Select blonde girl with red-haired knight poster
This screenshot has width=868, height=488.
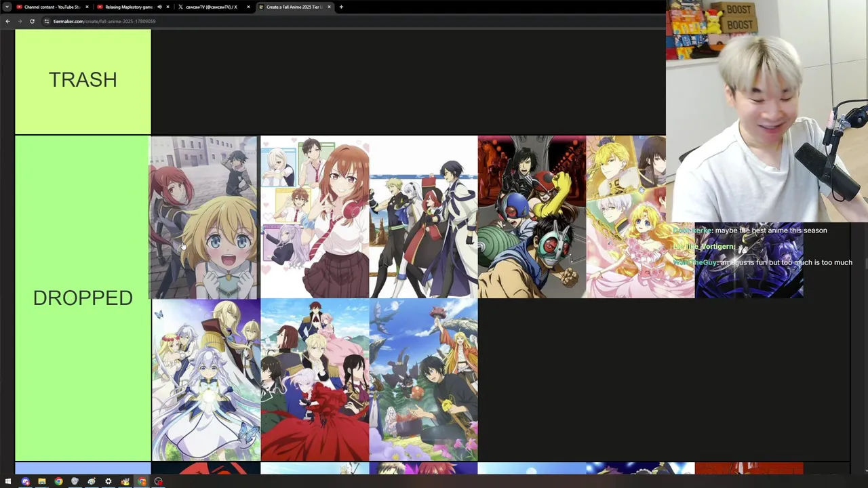(x=204, y=218)
